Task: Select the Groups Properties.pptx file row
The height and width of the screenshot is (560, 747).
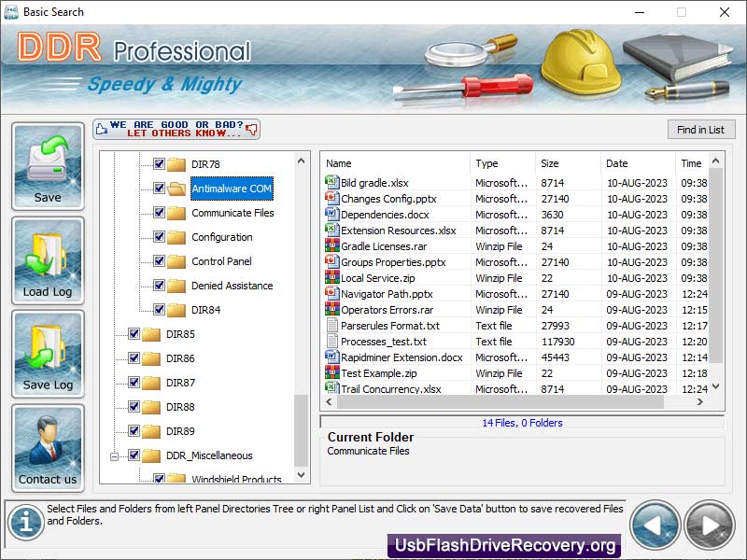Action: tap(515, 262)
